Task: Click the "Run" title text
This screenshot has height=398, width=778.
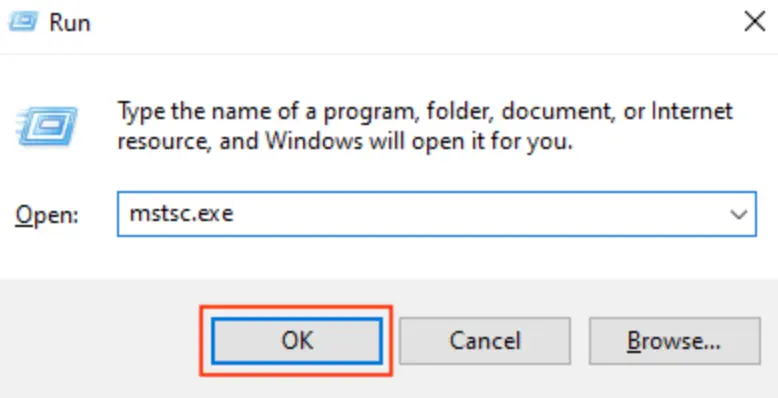Action: click(x=70, y=23)
